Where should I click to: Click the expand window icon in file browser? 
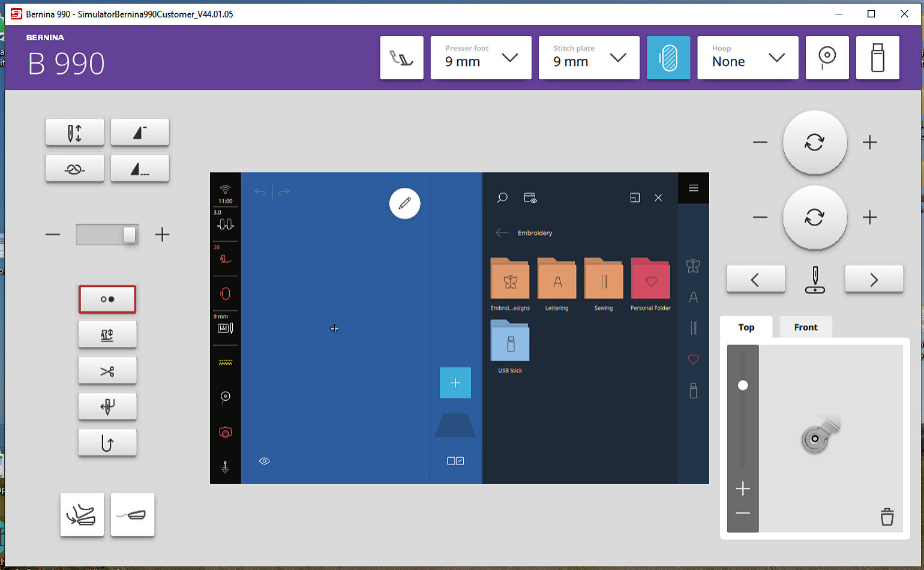pyautogui.click(x=635, y=197)
